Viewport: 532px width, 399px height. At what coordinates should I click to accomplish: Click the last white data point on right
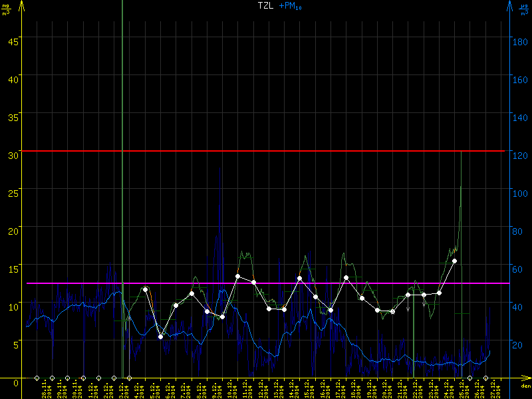(x=454, y=261)
